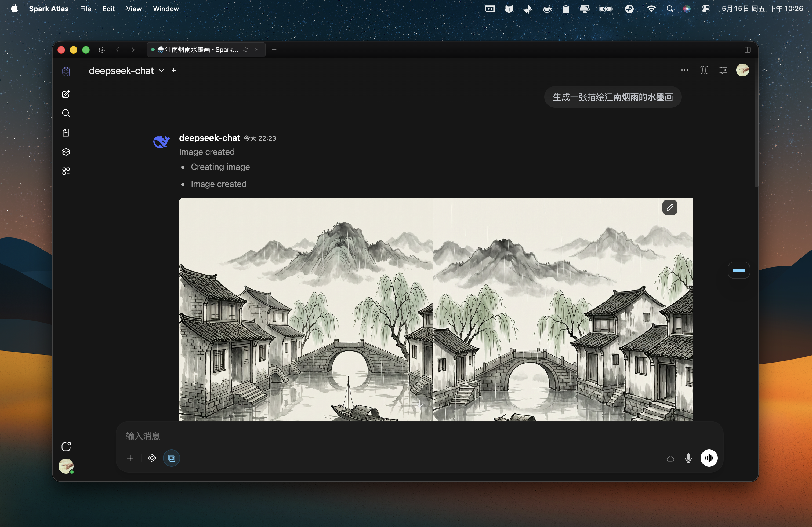The width and height of the screenshot is (812, 527).
Task: Open the Spark Atlas app menu
Action: pyautogui.click(x=49, y=9)
